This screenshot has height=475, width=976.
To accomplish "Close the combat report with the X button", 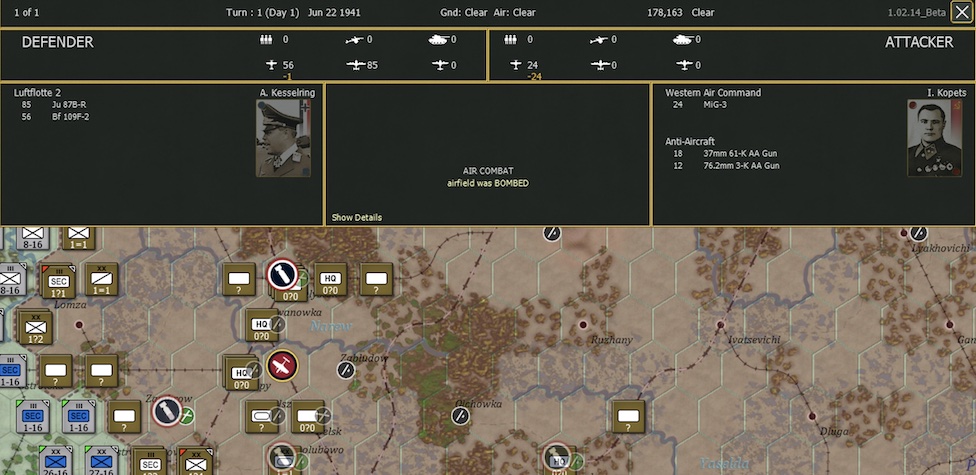I will tap(962, 12).
